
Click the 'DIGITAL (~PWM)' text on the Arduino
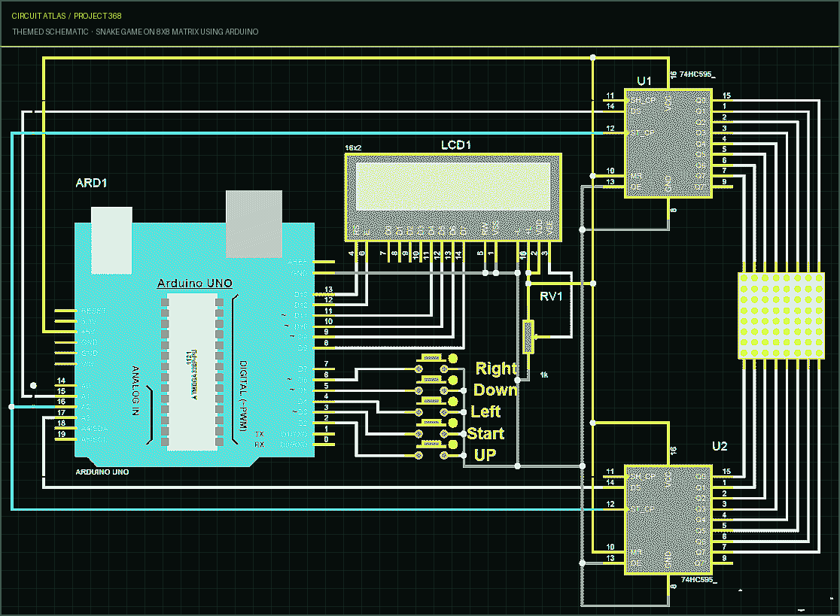[x=242, y=396]
